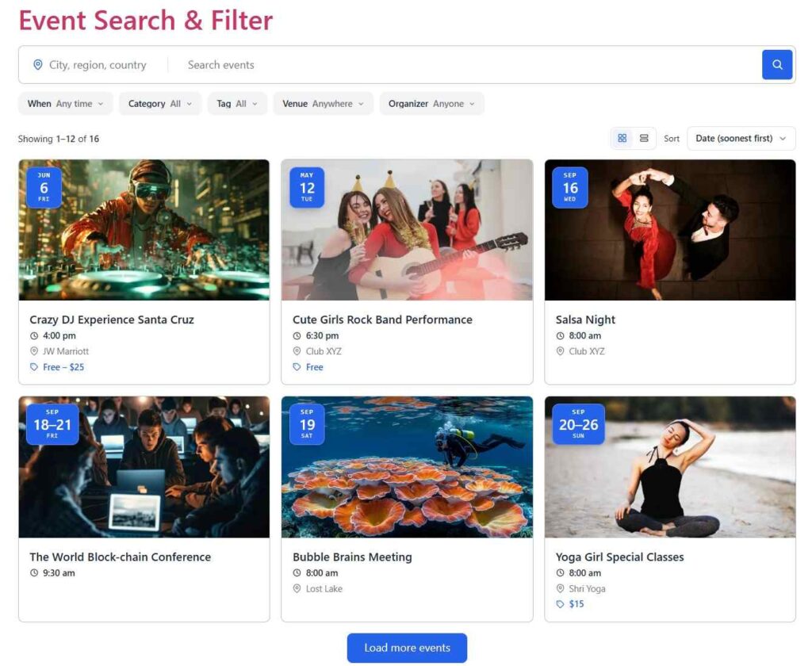This screenshot has height=666, width=812.
Task: Click the SEP 16 WED date badge
Action: (570, 187)
